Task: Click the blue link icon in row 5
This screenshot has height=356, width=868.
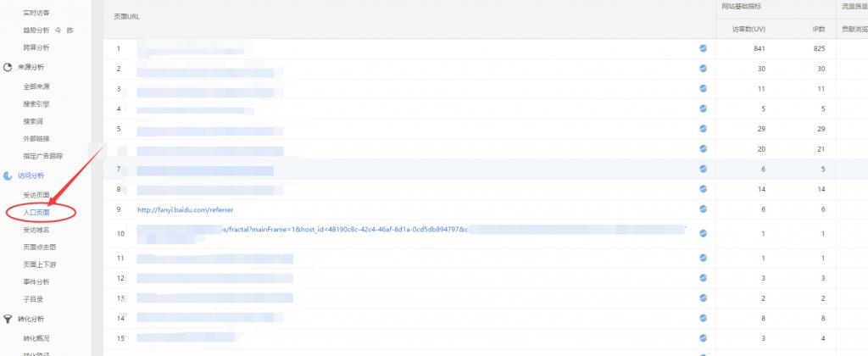Action: pyautogui.click(x=703, y=129)
